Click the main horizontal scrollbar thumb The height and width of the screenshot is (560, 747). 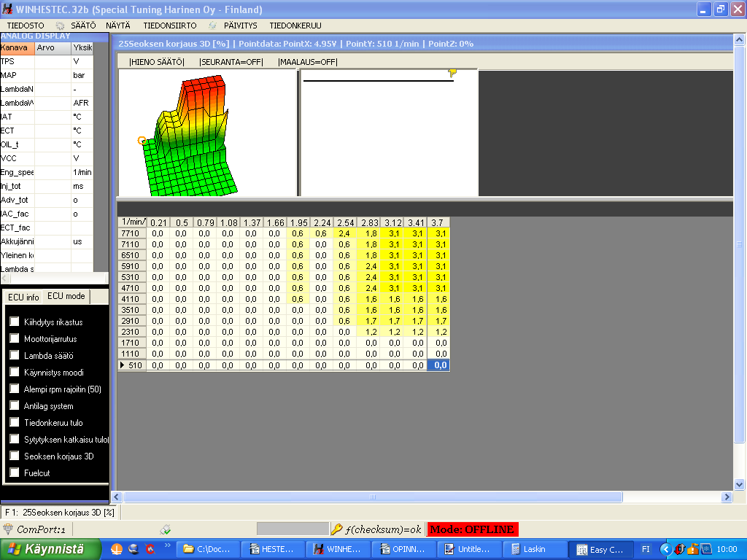pyautogui.click(x=373, y=497)
